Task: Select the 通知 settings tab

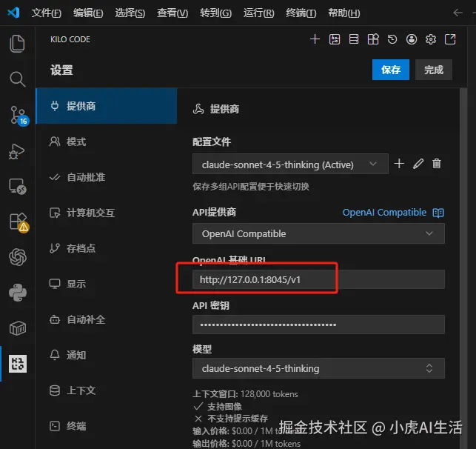Action: 107,355
